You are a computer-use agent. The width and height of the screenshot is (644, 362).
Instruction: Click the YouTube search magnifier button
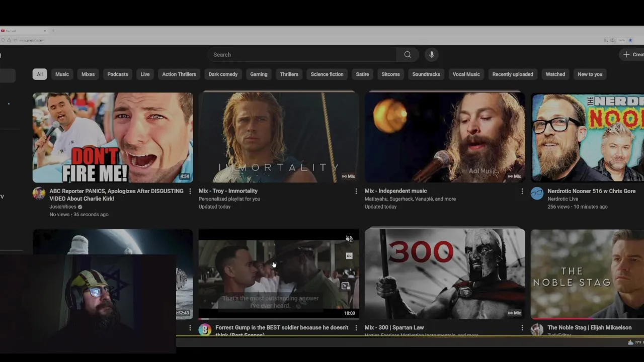[408, 55]
